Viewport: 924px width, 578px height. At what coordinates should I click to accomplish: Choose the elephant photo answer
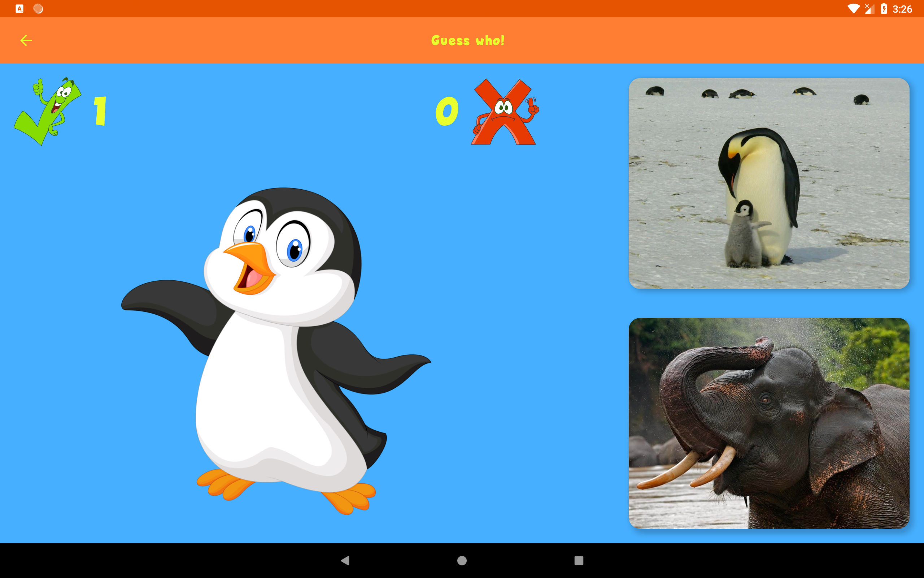pyautogui.click(x=768, y=423)
